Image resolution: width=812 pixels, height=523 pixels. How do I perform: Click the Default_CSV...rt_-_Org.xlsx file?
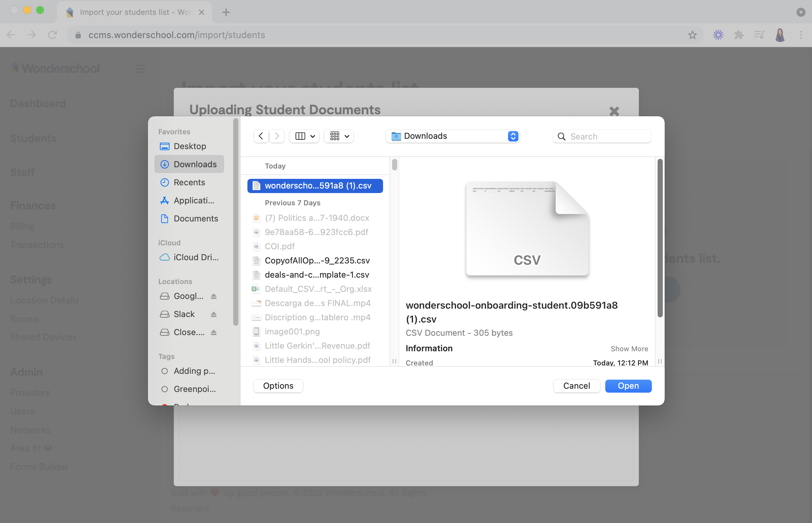pyautogui.click(x=315, y=289)
